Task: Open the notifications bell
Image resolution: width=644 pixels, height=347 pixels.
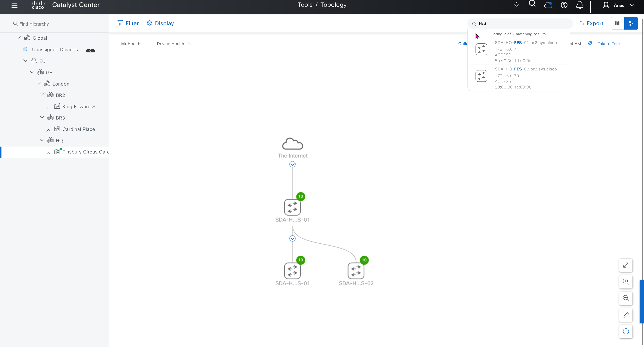Action: (580, 5)
